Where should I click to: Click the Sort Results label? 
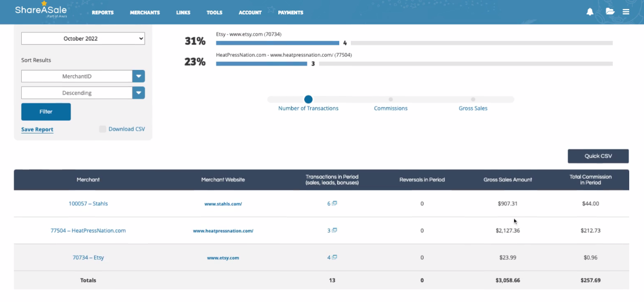click(x=36, y=61)
